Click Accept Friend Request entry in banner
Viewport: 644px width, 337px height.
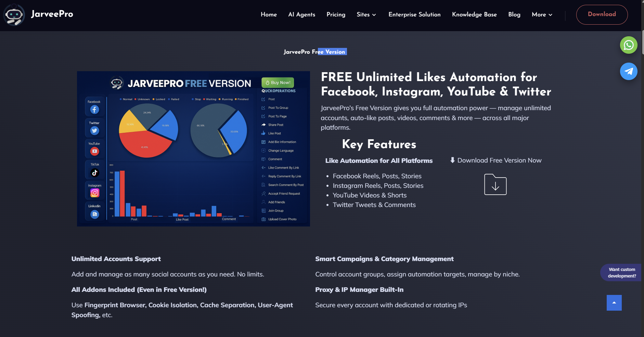pyautogui.click(x=284, y=194)
